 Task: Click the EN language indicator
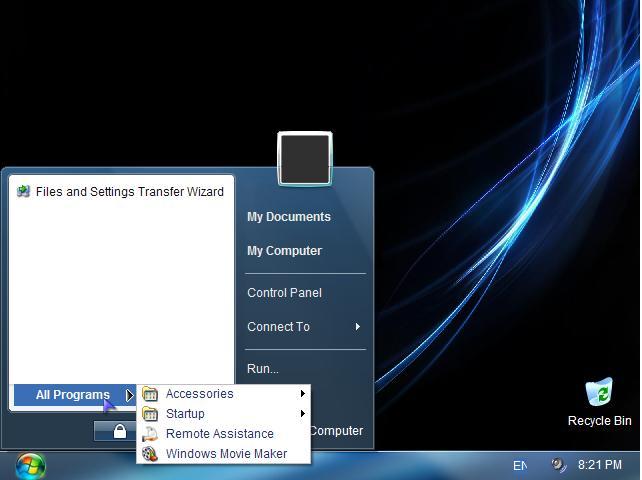pos(520,466)
